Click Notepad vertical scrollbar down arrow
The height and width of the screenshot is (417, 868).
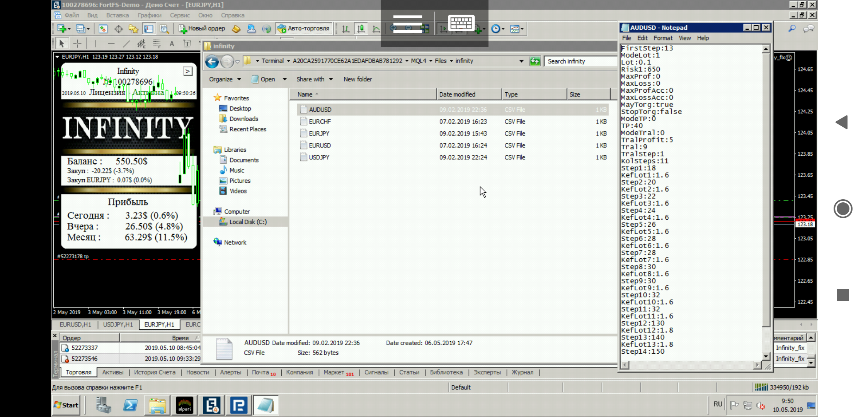(x=766, y=356)
